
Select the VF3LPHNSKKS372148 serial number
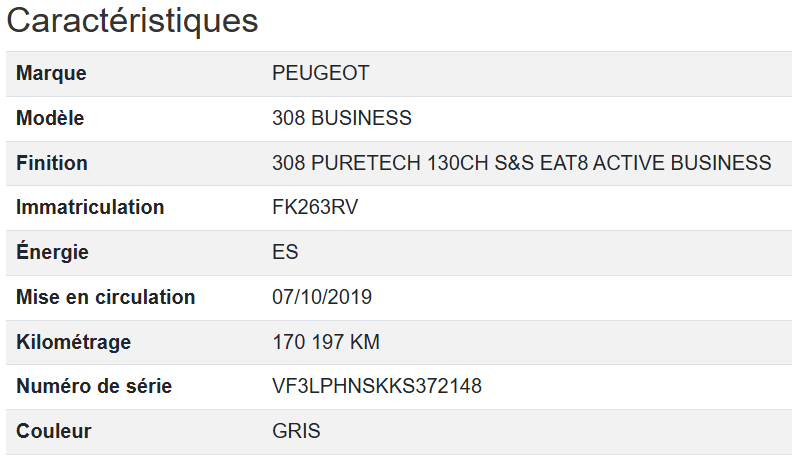pyautogui.click(x=376, y=386)
